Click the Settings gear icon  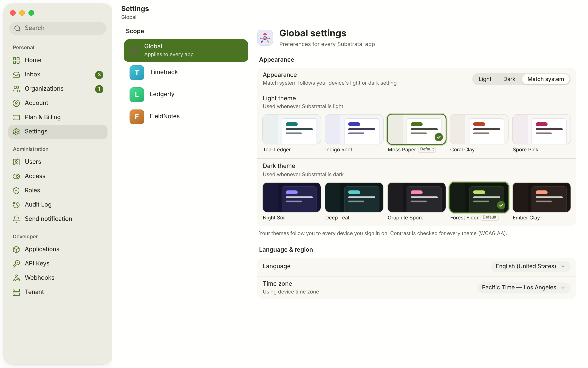click(16, 132)
